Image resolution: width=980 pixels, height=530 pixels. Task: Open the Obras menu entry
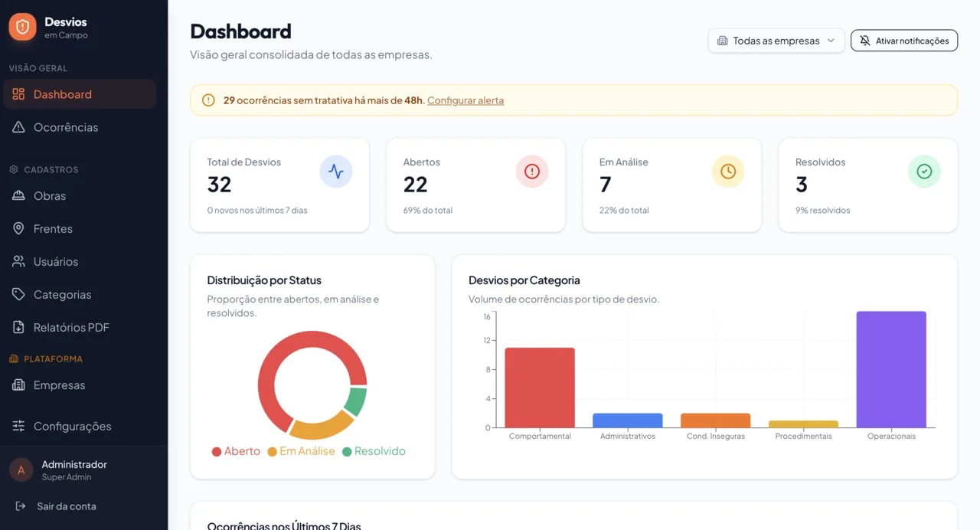pos(80,196)
